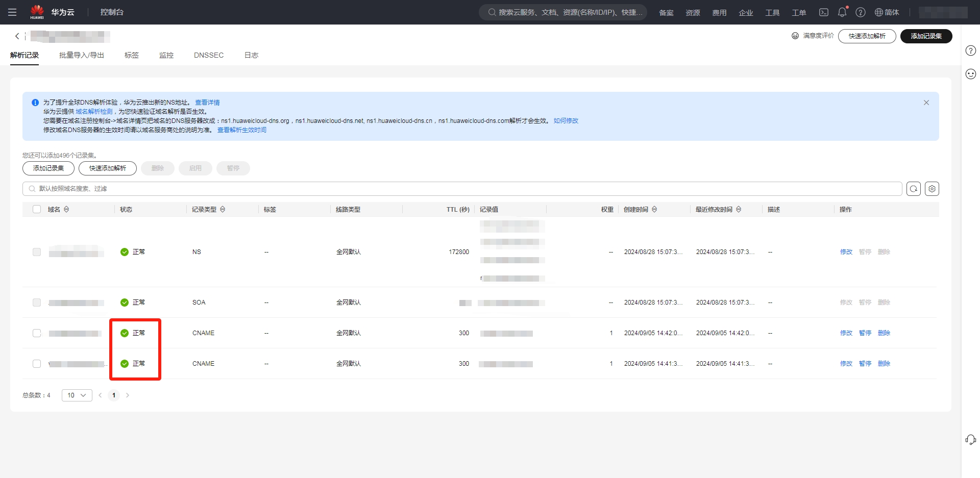
Task: Switch to the 批量导入/导出 tab
Action: pos(82,55)
